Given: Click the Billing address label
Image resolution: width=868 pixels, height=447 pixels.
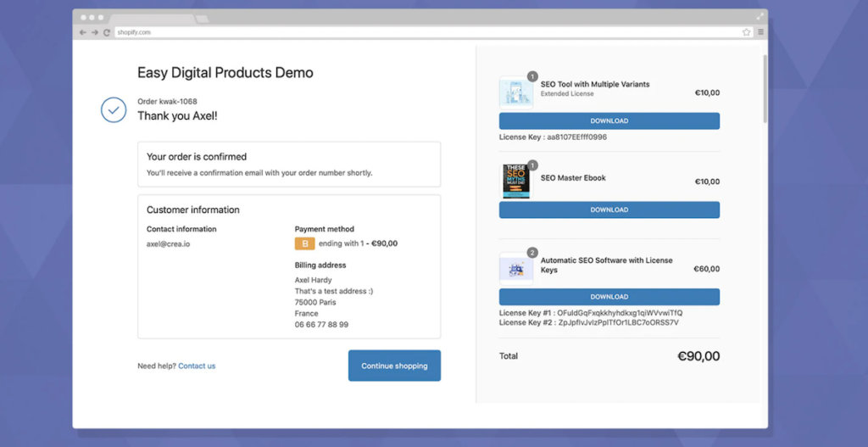Looking at the screenshot, I should [x=321, y=265].
